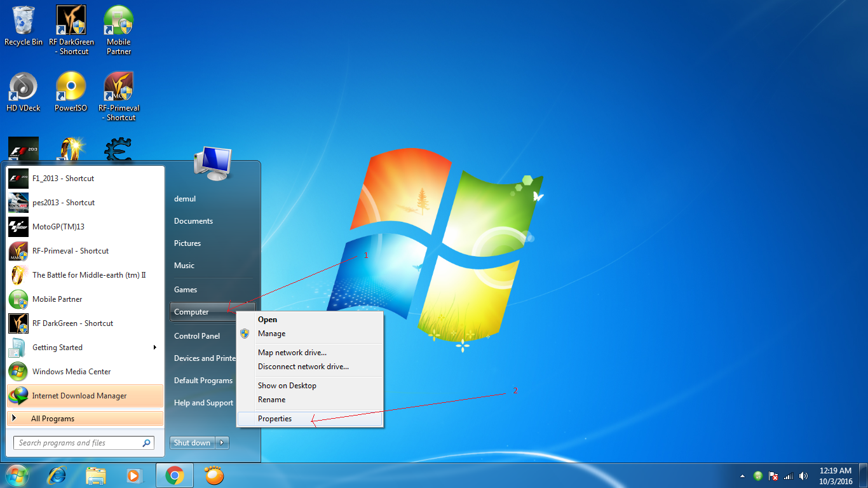868x488 pixels.
Task: Choose Open in the context menu
Action: coord(310,320)
